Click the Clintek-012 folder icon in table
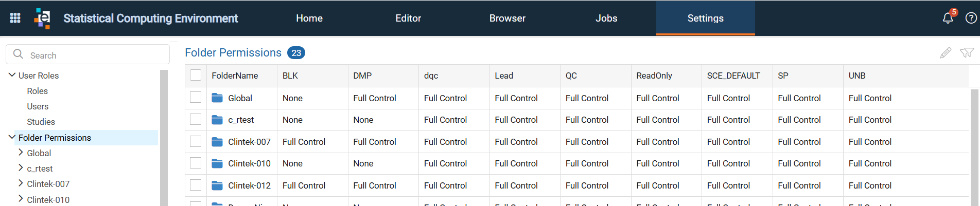The image size is (980, 206). 217,185
